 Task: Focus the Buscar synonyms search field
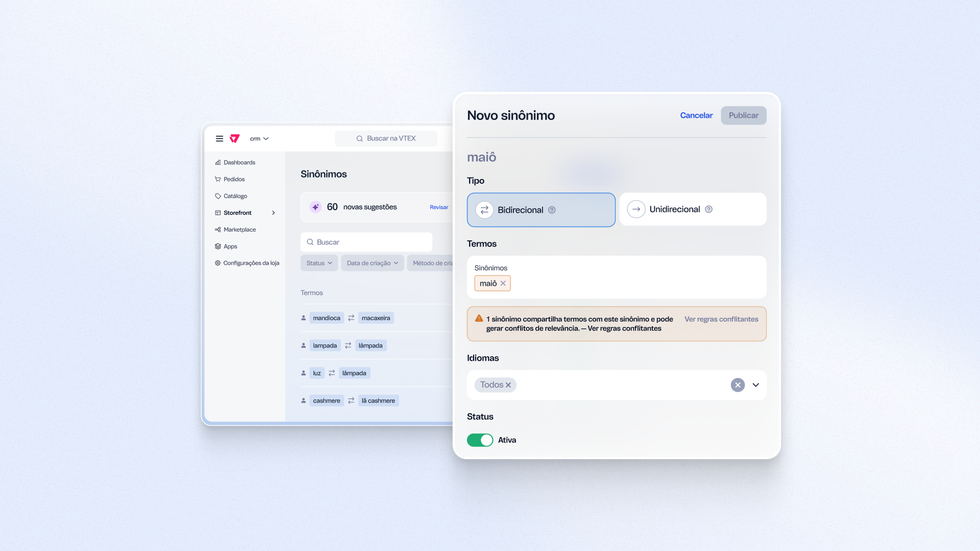click(366, 242)
